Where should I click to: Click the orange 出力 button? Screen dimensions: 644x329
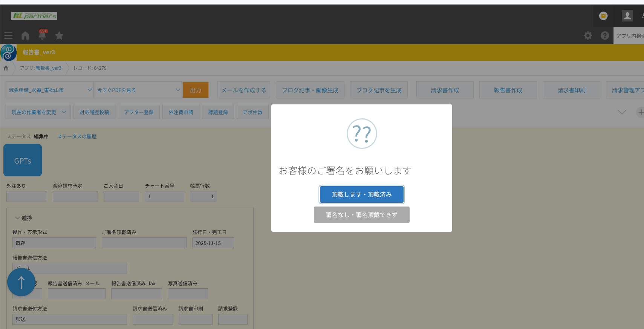click(195, 90)
